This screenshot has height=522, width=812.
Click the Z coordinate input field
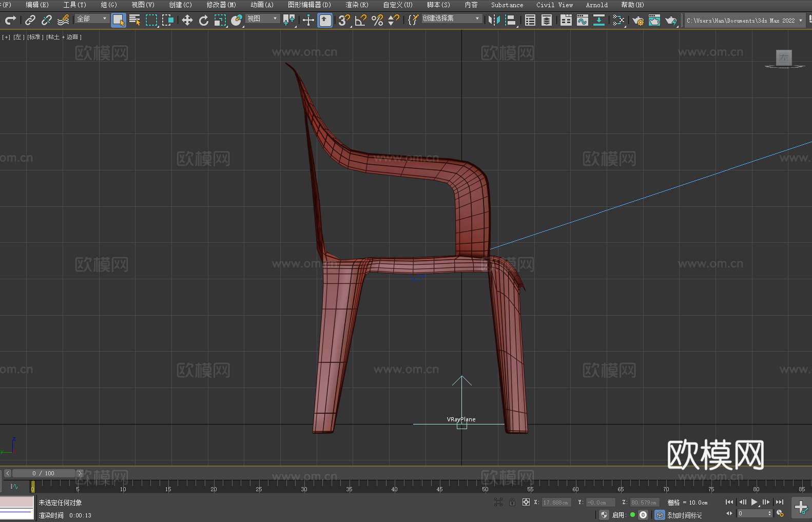click(645, 502)
